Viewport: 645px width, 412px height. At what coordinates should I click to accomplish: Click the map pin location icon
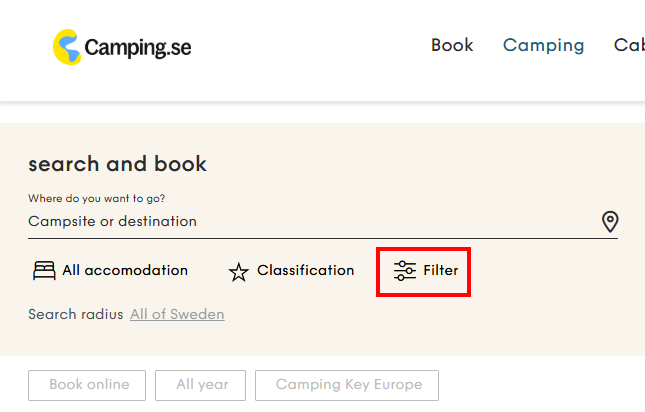pyautogui.click(x=610, y=222)
